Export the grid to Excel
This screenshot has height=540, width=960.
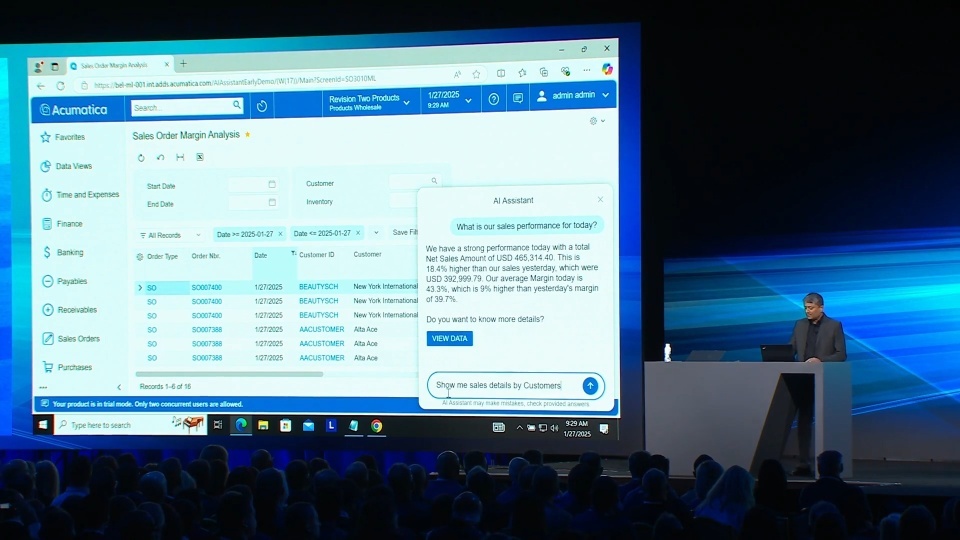click(x=199, y=158)
